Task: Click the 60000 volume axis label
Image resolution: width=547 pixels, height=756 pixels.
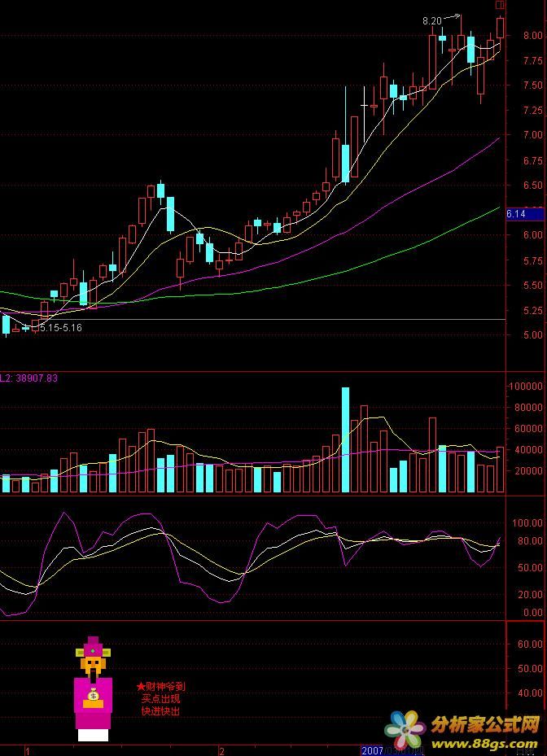Action: [530, 429]
